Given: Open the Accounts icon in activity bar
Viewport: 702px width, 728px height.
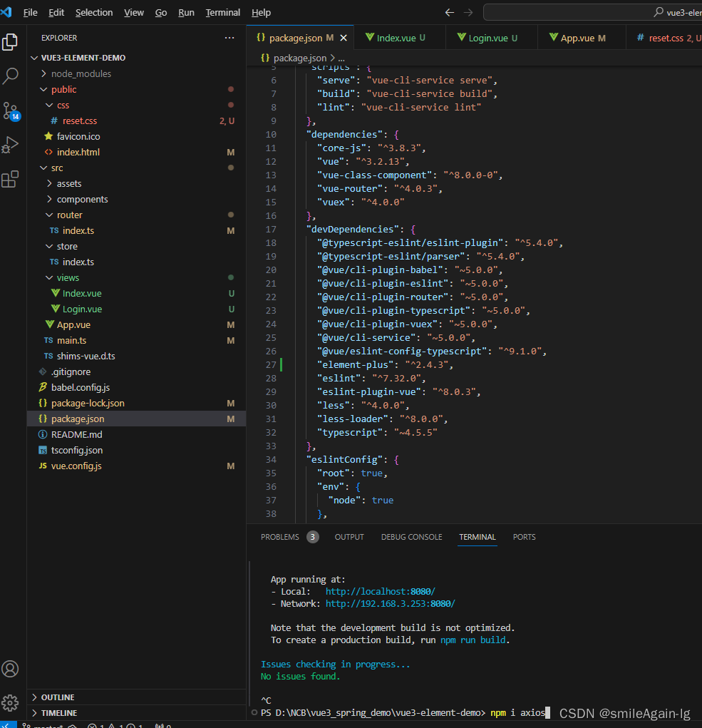Looking at the screenshot, I should click(11, 669).
